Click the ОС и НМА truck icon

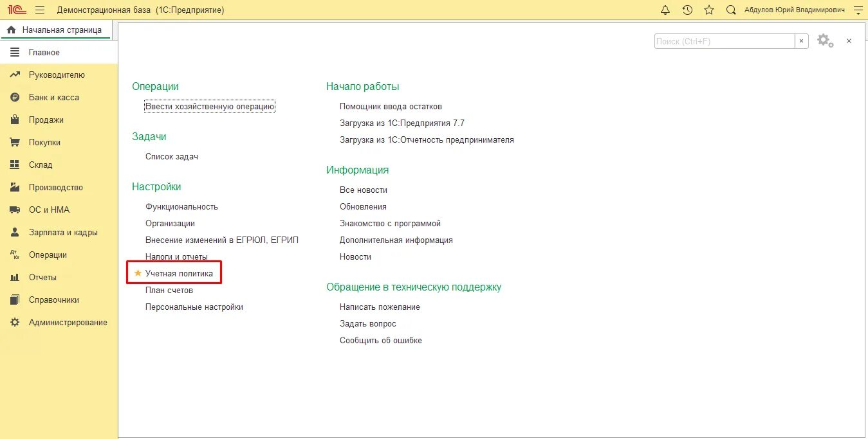point(15,210)
